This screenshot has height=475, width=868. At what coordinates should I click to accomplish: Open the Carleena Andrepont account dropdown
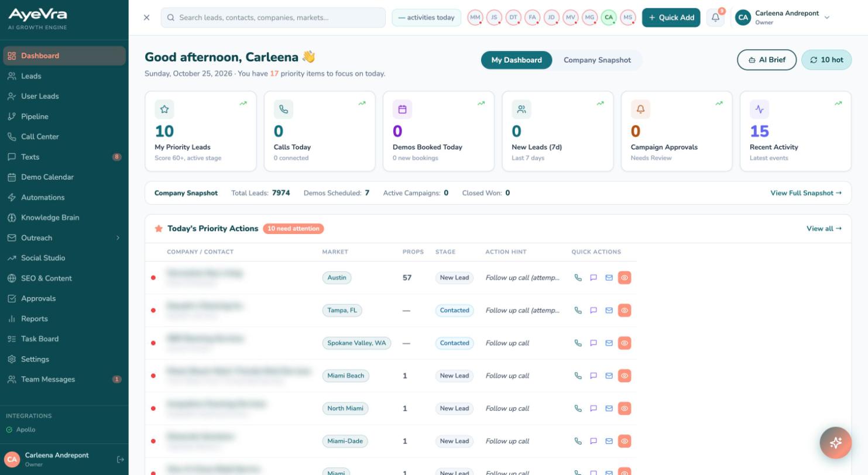(783, 18)
